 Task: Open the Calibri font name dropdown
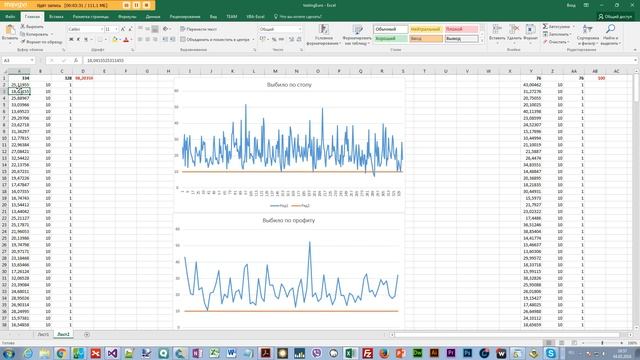click(x=102, y=29)
